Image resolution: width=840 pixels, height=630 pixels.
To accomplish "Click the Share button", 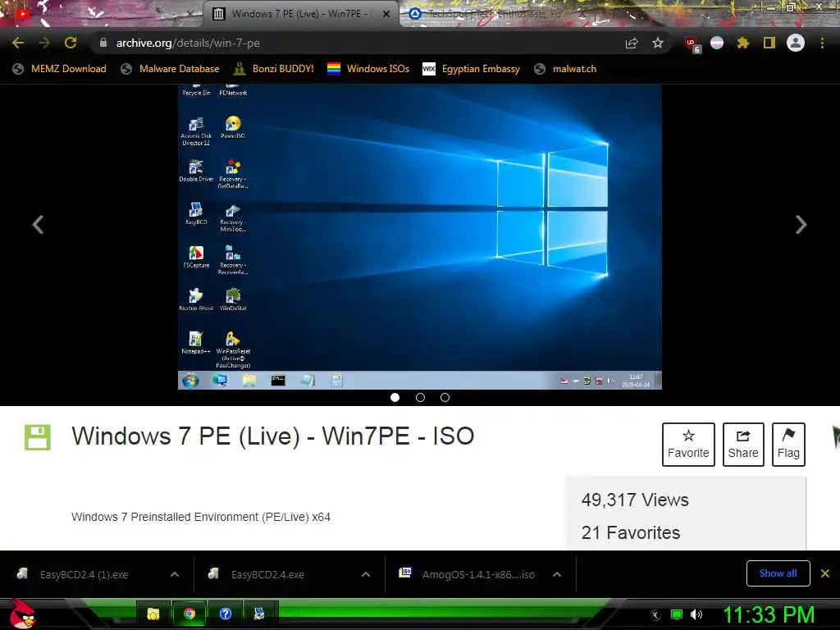I will pos(743,444).
